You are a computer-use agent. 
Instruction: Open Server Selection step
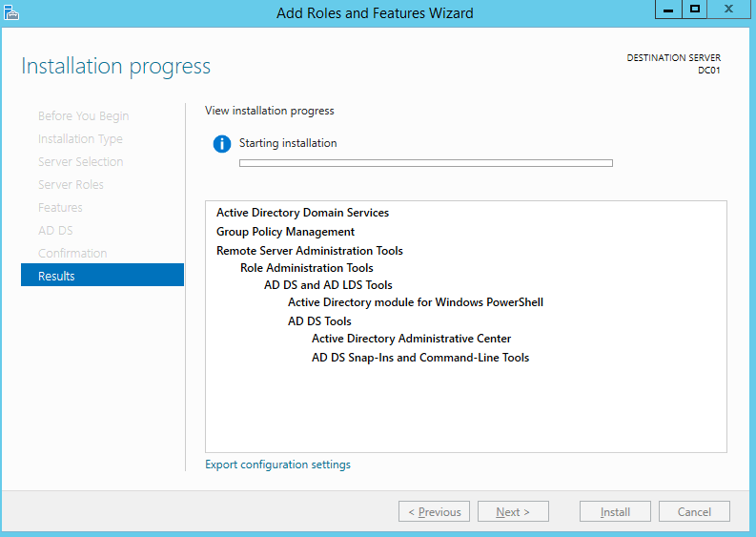coord(80,161)
